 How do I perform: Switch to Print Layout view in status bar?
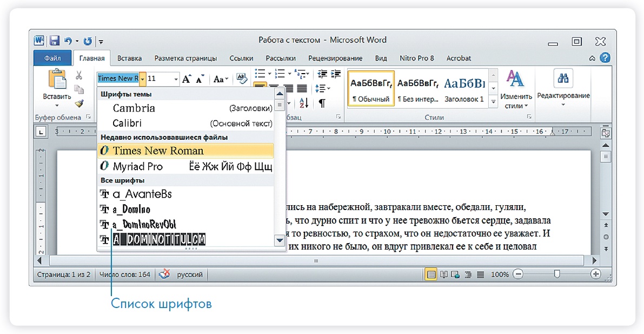[431, 274]
